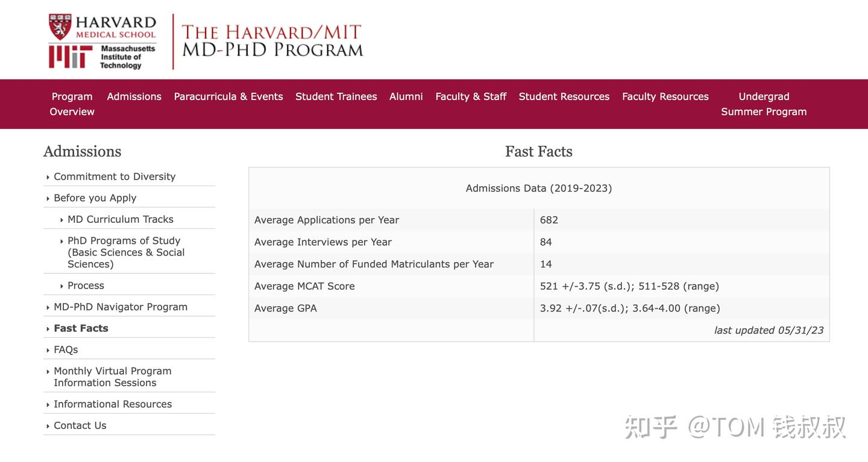868x462 pixels.
Task: Open the Informational Resources link
Action: pyautogui.click(x=113, y=404)
